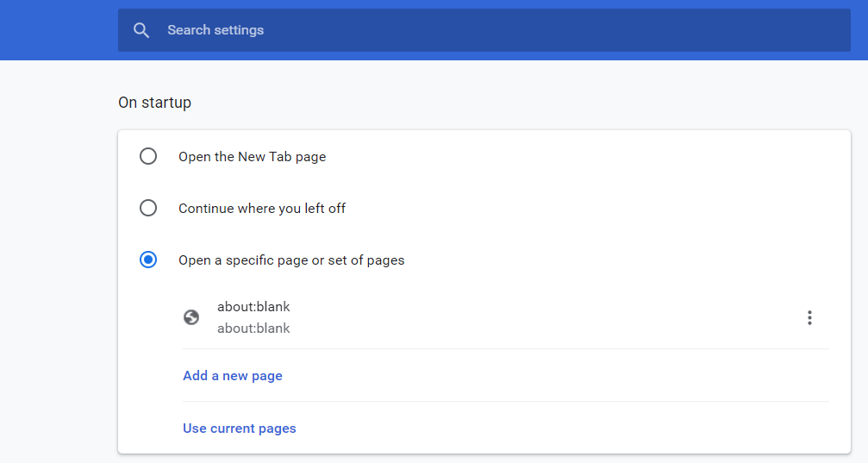The width and height of the screenshot is (868, 463).
Task: Click the Use current pages link
Action: [x=240, y=429]
